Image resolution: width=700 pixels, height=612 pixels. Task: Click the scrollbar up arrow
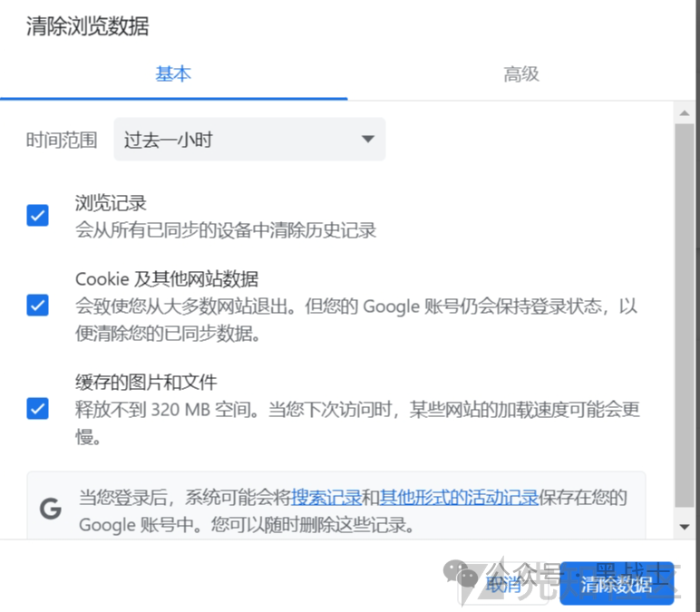click(x=685, y=112)
